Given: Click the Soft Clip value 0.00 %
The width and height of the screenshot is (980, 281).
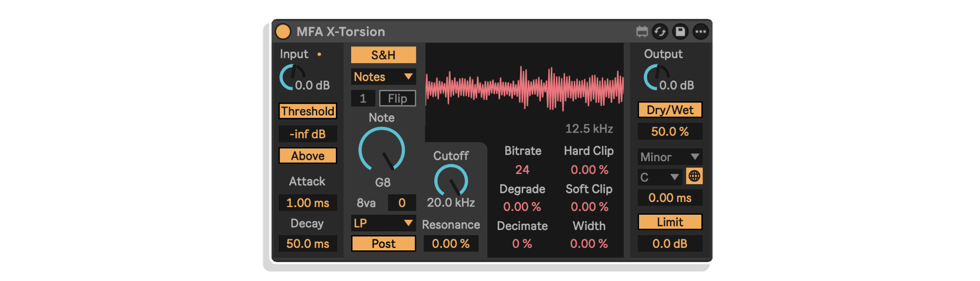Looking at the screenshot, I should (x=590, y=207).
